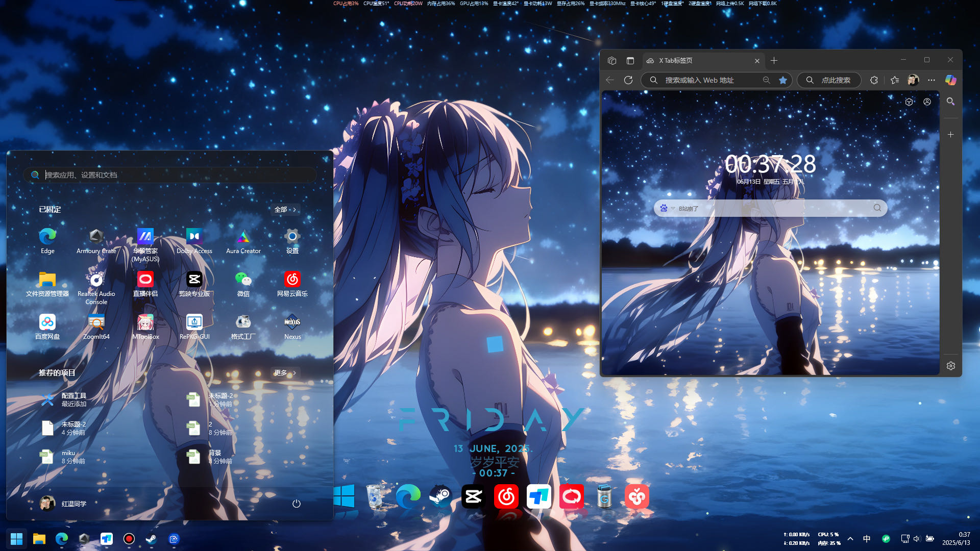This screenshot has height=551, width=980.
Task: Switch input method via 中 indicator
Action: pos(867,539)
